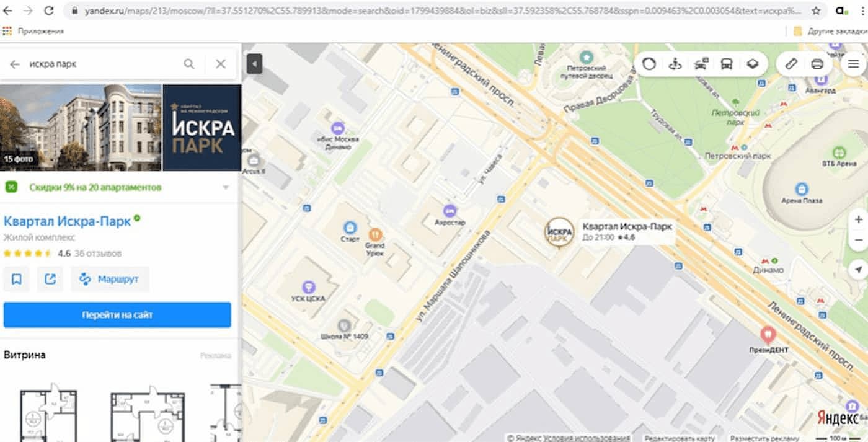Screen dimensions: 868x442
Task: Zoom out of the map
Action: pyautogui.click(x=858, y=240)
